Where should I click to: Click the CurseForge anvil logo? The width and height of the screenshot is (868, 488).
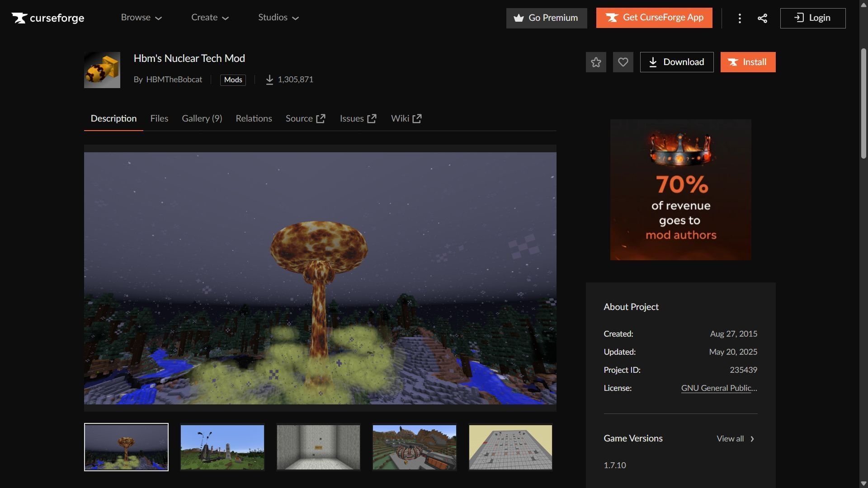[19, 18]
